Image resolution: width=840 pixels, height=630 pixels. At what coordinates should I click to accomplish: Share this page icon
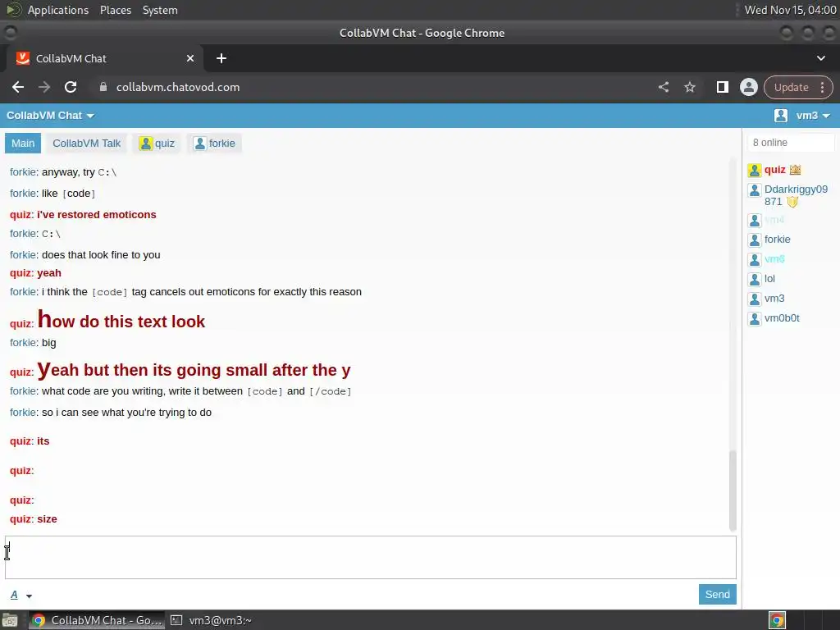(663, 87)
